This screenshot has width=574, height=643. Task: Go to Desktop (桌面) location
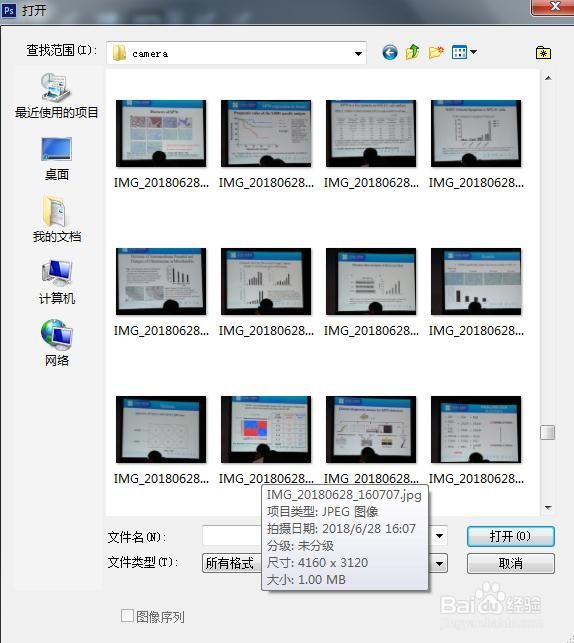point(57,159)
